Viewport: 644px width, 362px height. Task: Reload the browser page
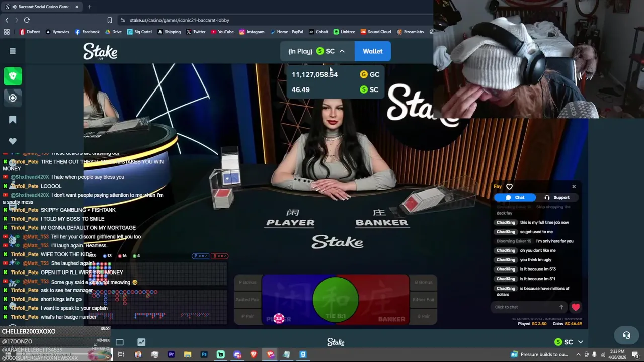tap(27, 20)
